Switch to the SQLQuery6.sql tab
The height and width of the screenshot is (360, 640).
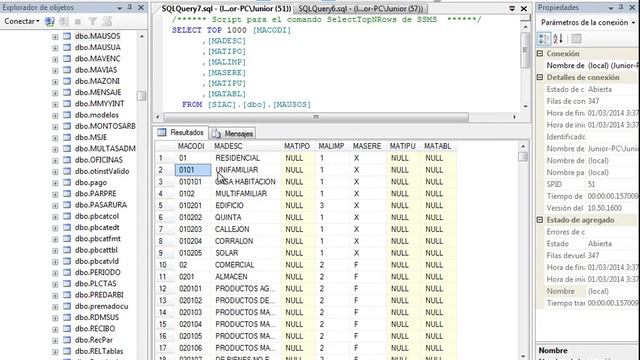point(361,9)
